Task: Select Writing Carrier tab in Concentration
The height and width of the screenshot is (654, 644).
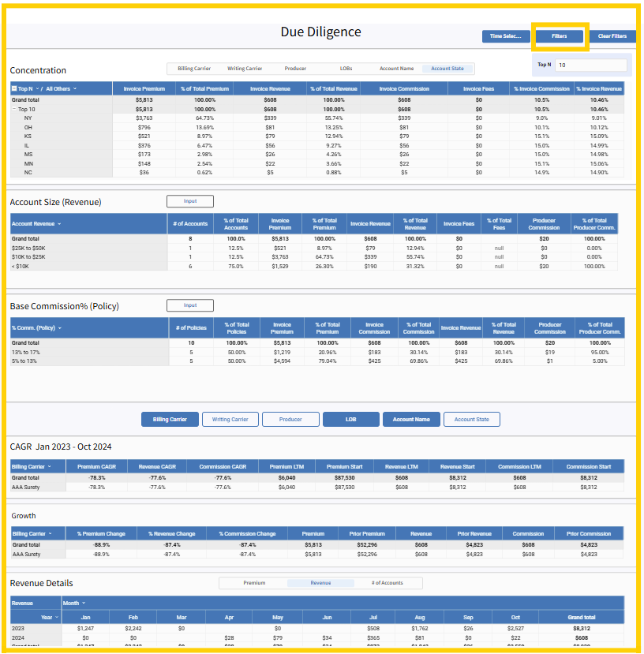Action: [245, 69]
